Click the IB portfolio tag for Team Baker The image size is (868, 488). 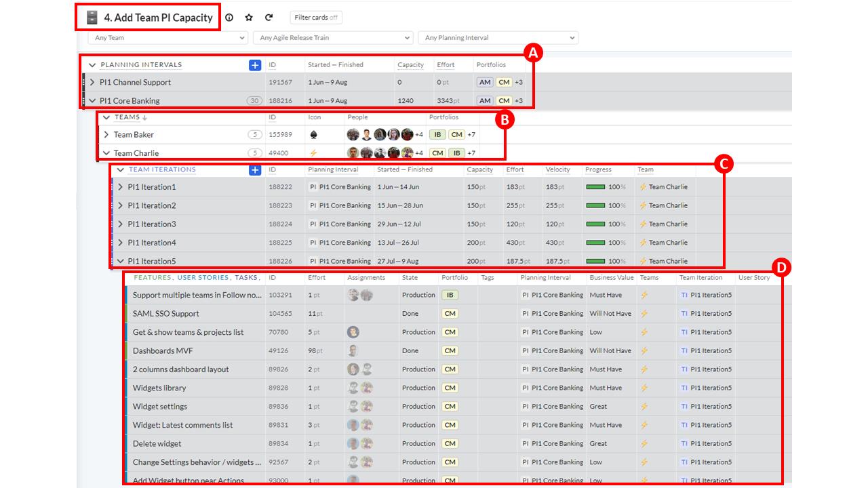[x=437, y=134]
